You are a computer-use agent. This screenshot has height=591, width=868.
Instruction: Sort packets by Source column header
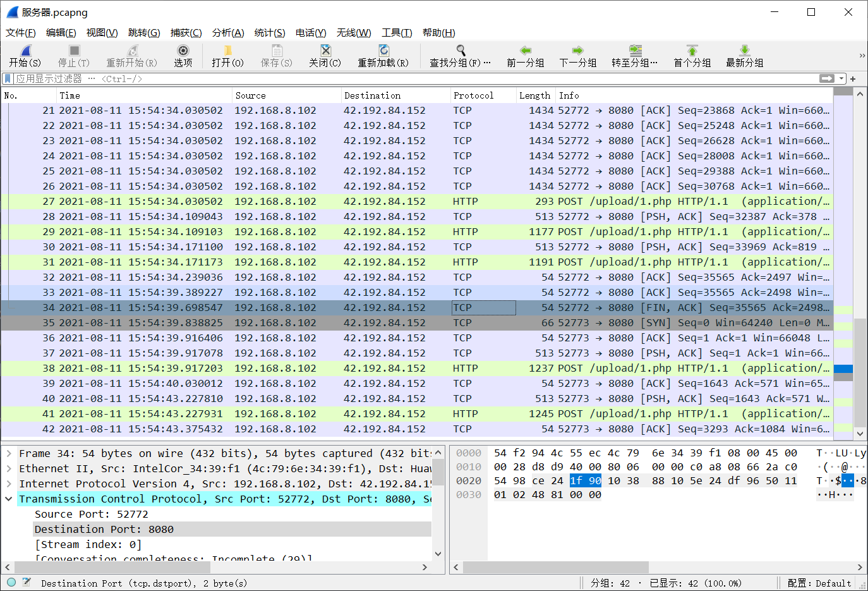click(287, 95)
